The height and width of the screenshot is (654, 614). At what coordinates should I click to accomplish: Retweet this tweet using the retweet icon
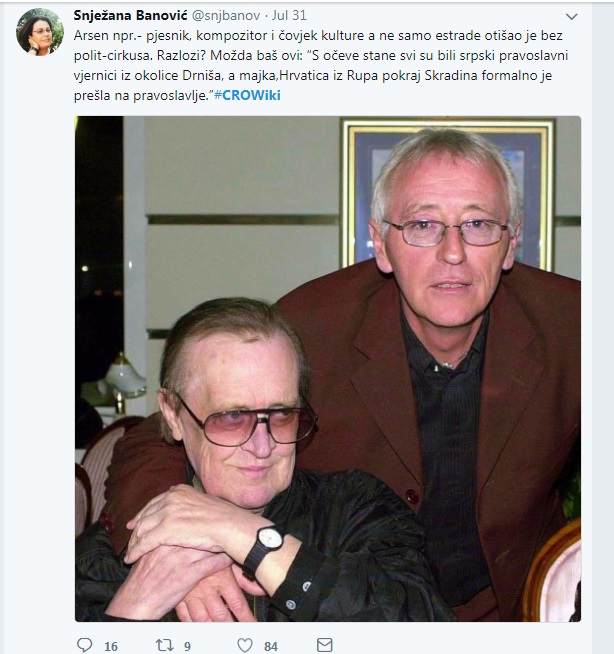(x=164, y=645)
